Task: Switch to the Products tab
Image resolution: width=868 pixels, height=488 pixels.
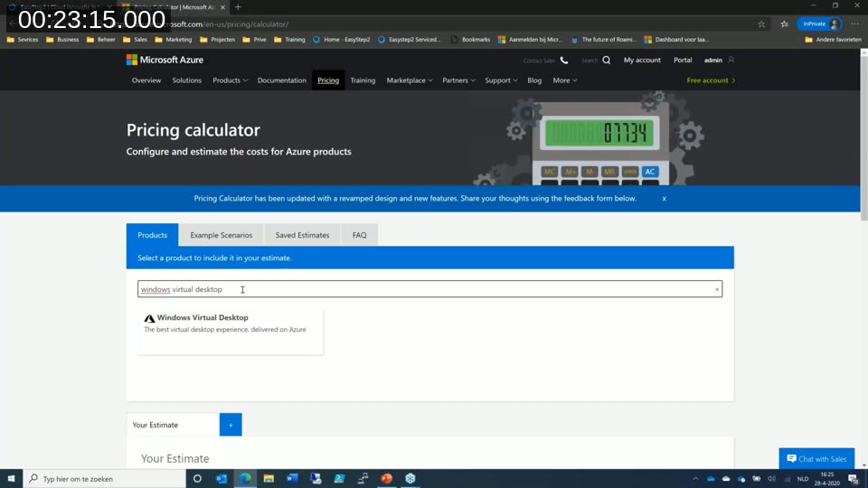Action: point(152,235)
